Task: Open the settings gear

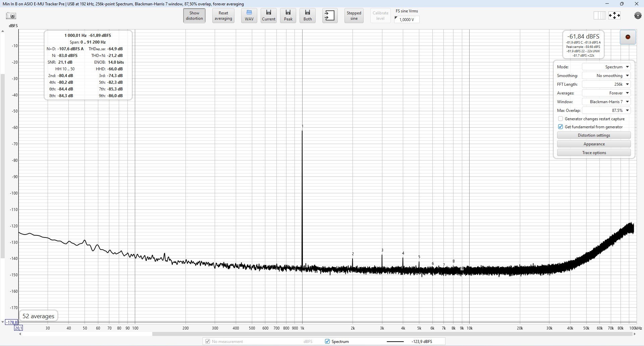Action: tap(638, 15)
